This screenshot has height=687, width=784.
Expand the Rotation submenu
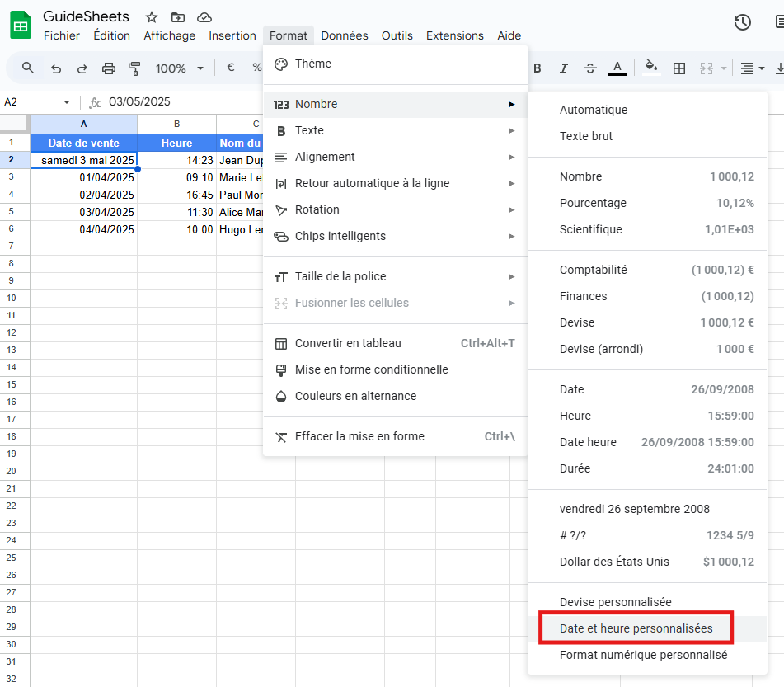coord(396,209)
